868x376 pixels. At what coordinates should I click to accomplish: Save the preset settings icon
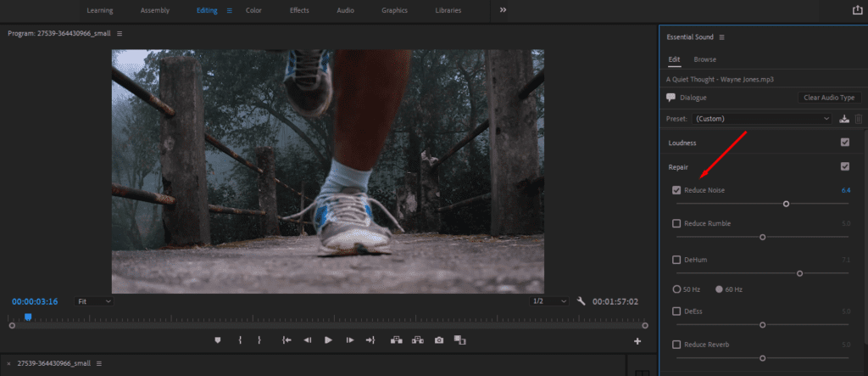pyautogui.click(x=843, y=119)
